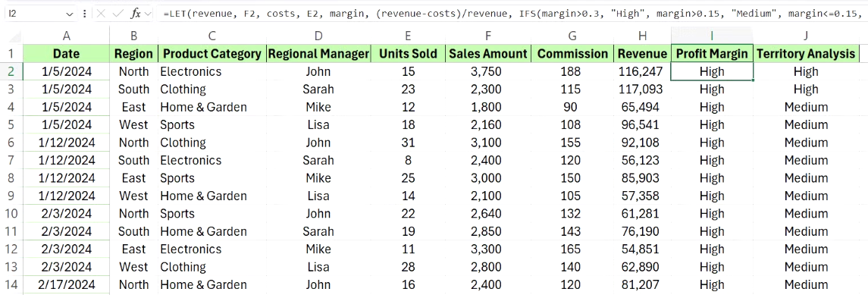Click the Profit Margin header cell
Viewport: 868px width, 295px height.
712,54
